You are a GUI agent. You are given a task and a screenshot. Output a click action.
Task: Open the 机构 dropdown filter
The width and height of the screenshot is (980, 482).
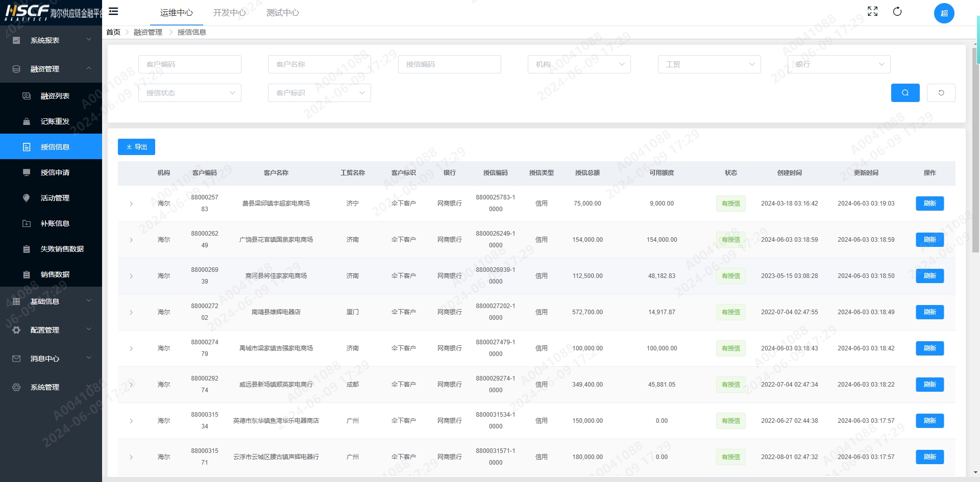[x=579, y=64]
